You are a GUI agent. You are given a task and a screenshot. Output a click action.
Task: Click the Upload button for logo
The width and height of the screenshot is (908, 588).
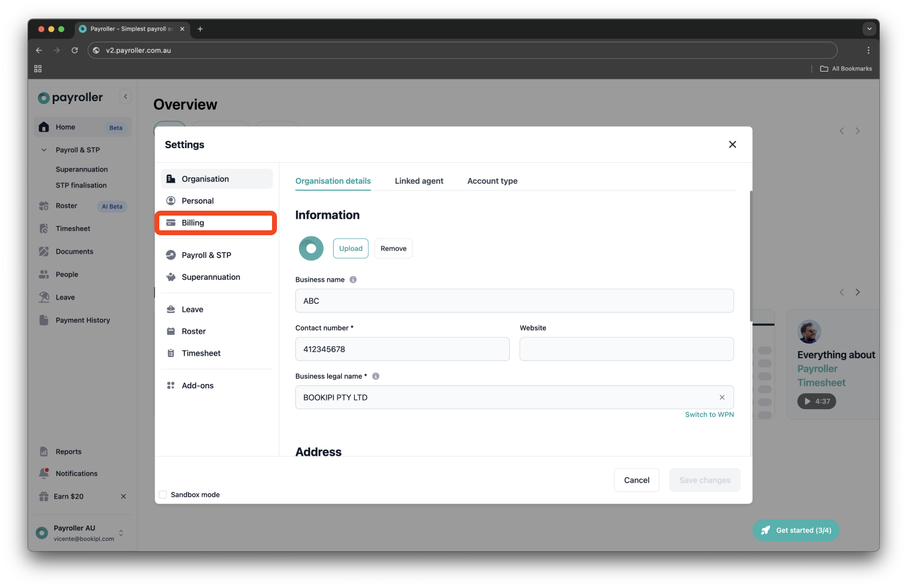pos(350,248)
